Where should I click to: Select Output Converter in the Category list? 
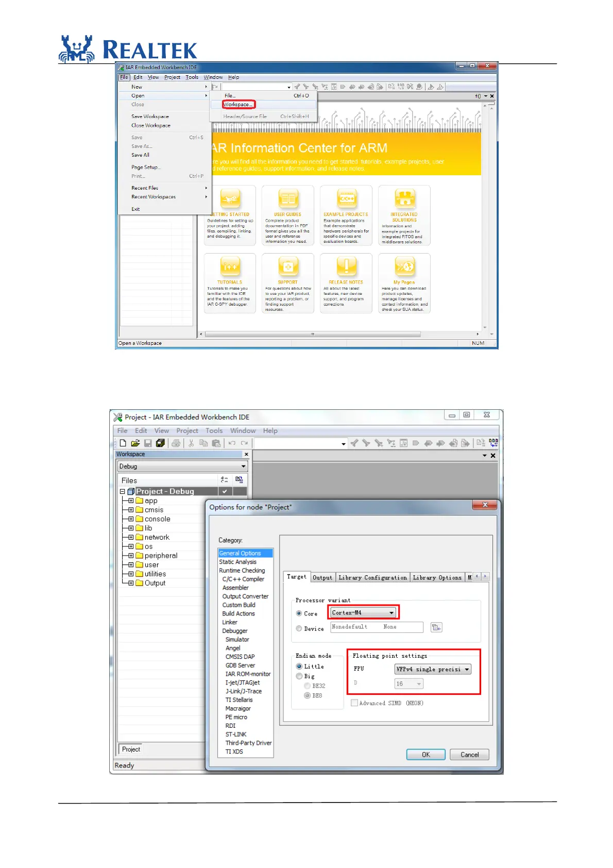point(245,596)
